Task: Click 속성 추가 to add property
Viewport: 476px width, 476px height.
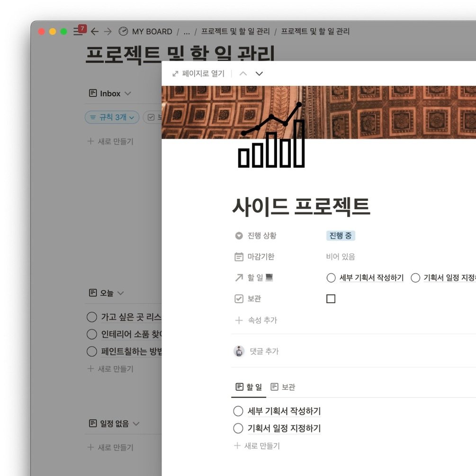Action: 256,320
